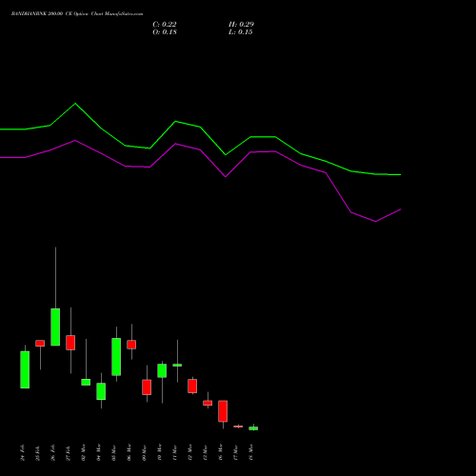Click the high value 'H: 0.29'
This screenshot has height=476, width=476.
click(241, 25)
